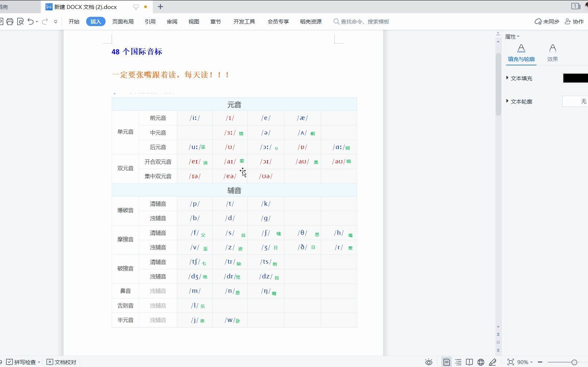Click the scroll up arrow on scrollbar

[x=498, y=42]
